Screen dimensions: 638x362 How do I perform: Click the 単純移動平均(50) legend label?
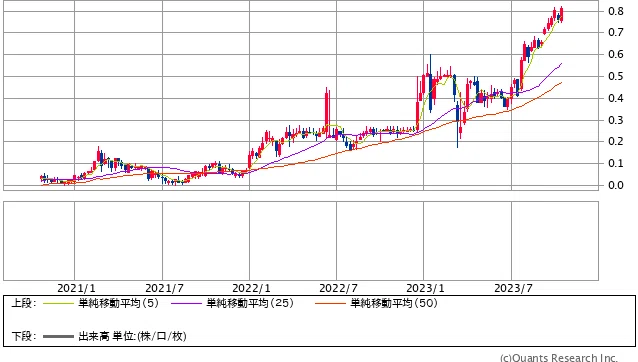[394, 303]
